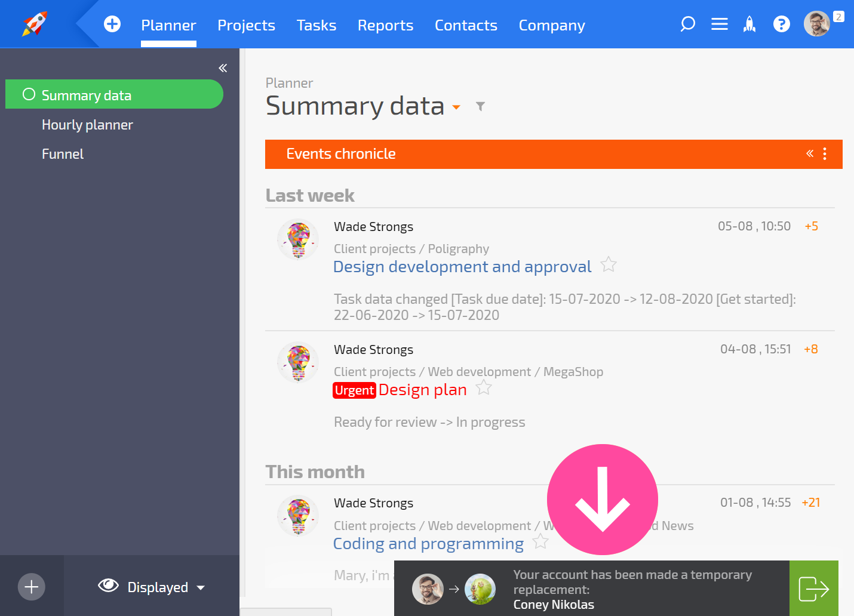The image size is (854, 616).
Task: Click Wade Strongs avatar on 04-08 event
Action: (298, 362)
